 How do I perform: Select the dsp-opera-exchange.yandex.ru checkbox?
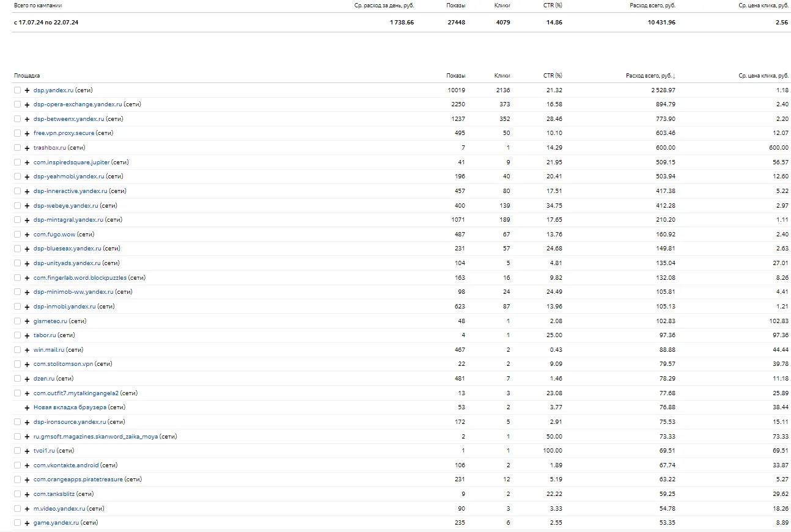(17, 104)
